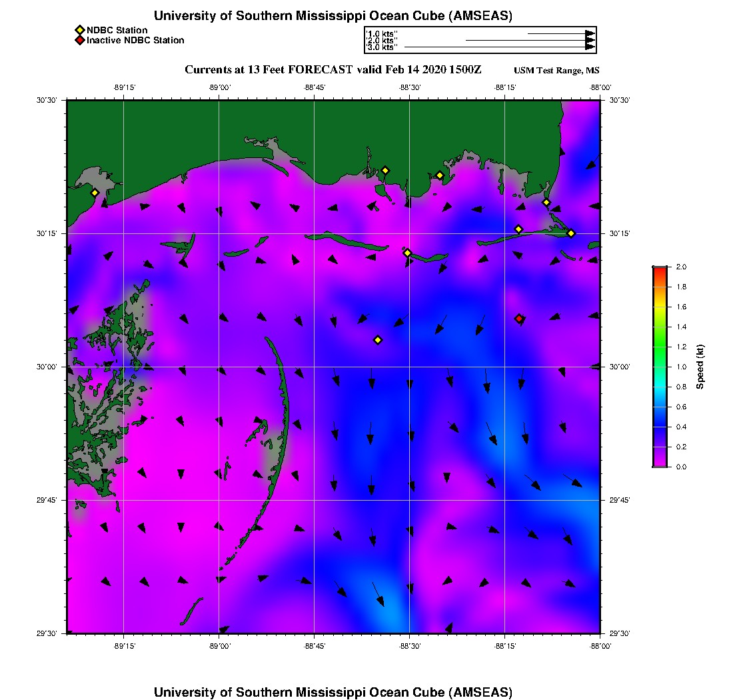Click the red diamond icon in the legend

[79, 41]
